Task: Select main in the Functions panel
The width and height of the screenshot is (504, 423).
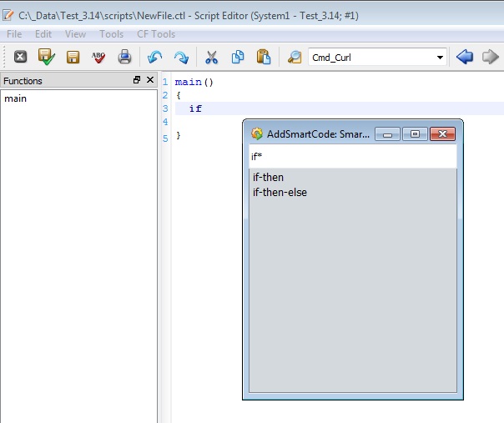Action: point(16,98)
